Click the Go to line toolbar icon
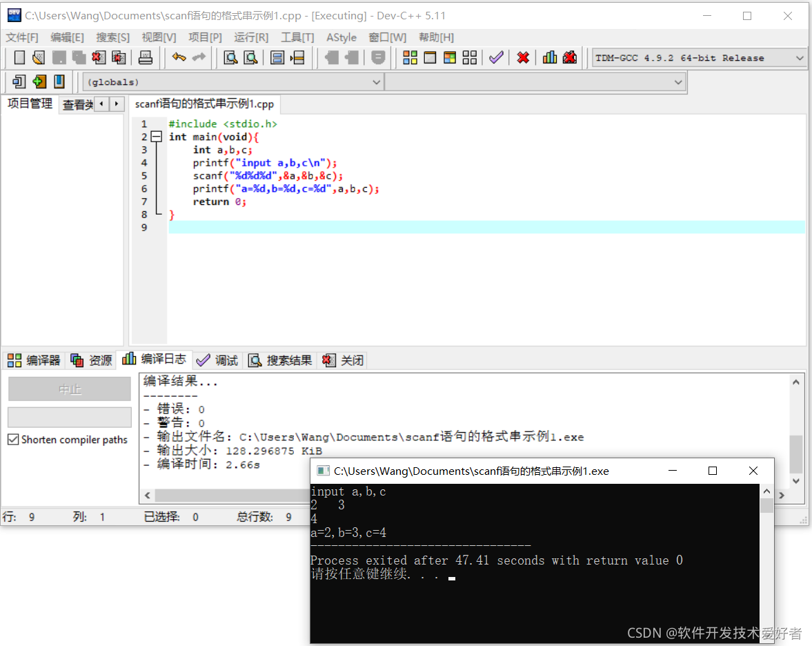This screenshot has height=646, width=812. 297,57
